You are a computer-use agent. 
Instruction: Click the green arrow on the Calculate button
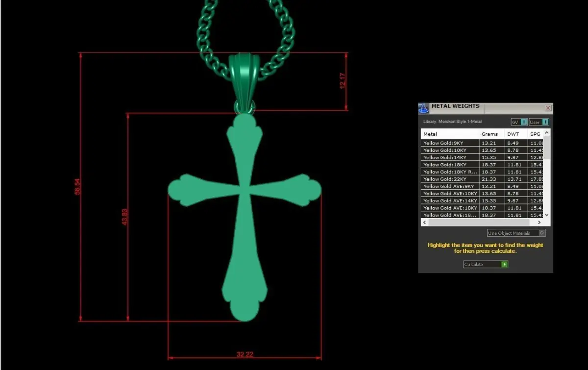pyautogui.click(x=504, y=264)
